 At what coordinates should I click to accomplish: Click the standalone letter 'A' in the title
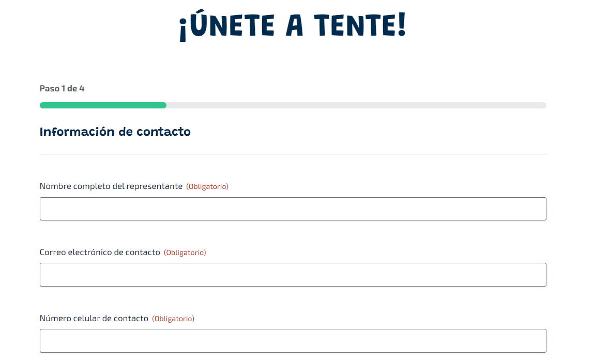(294, 25)
